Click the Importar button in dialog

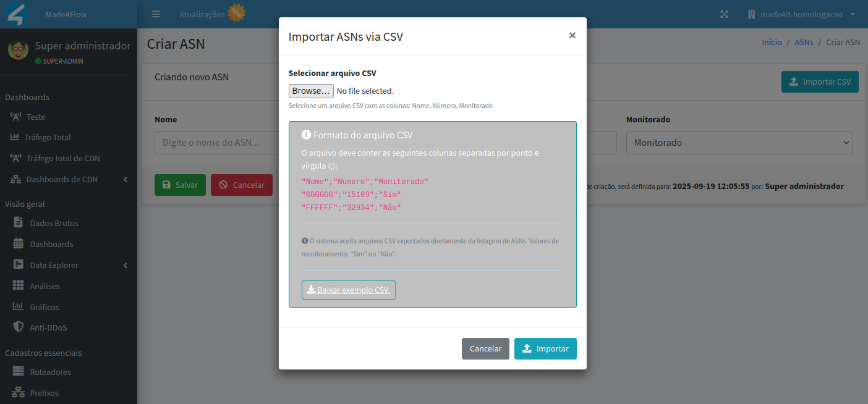[x=545, y=348]
